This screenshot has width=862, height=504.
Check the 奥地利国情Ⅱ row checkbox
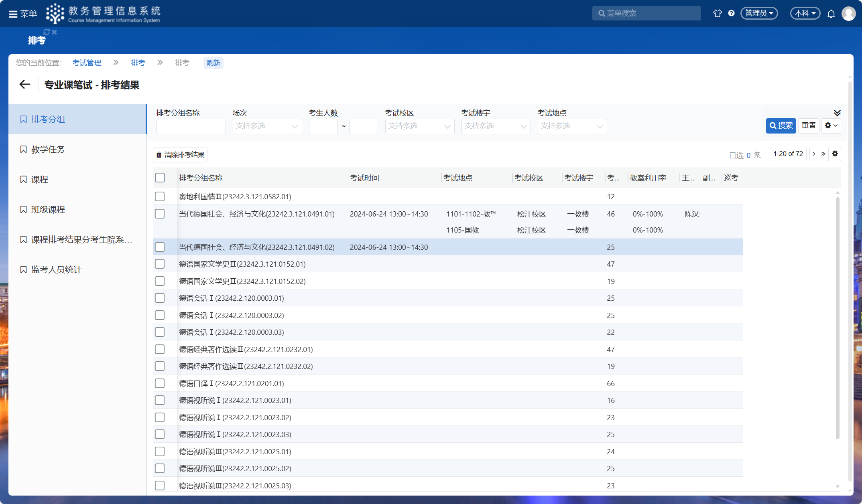click(160, 196)
